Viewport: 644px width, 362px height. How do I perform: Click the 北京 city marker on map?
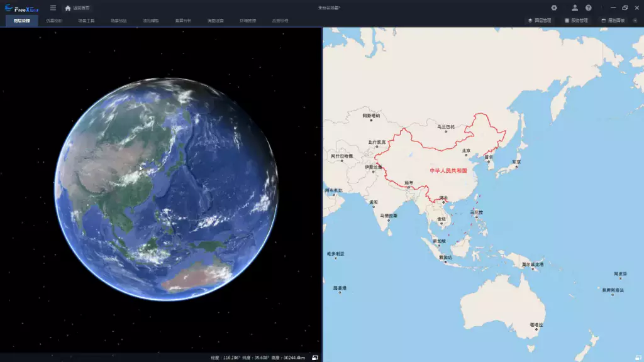(466, 155)
